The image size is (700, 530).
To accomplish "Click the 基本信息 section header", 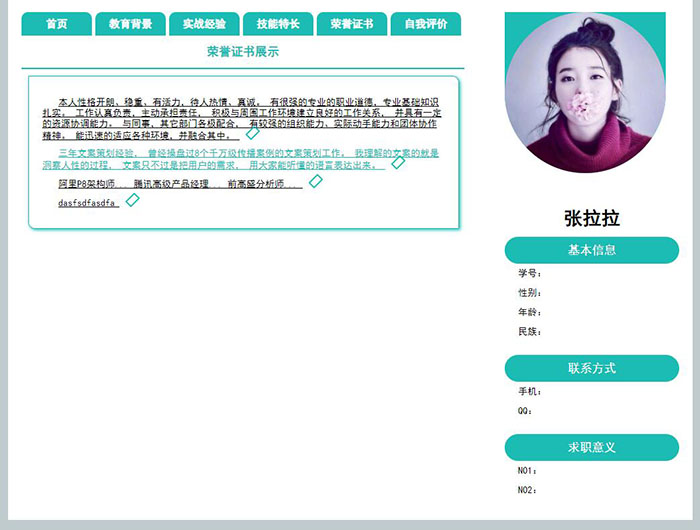I will point(591,250).
